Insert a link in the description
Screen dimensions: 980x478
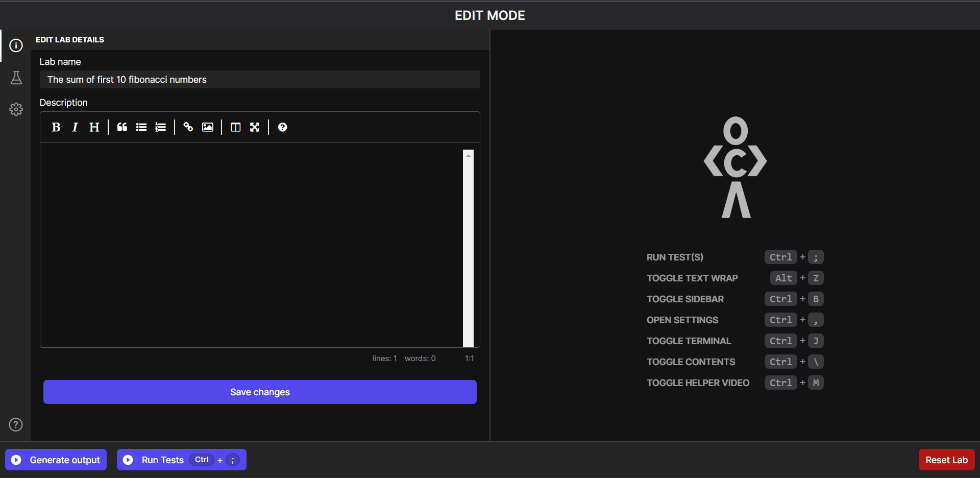(188, 127)
